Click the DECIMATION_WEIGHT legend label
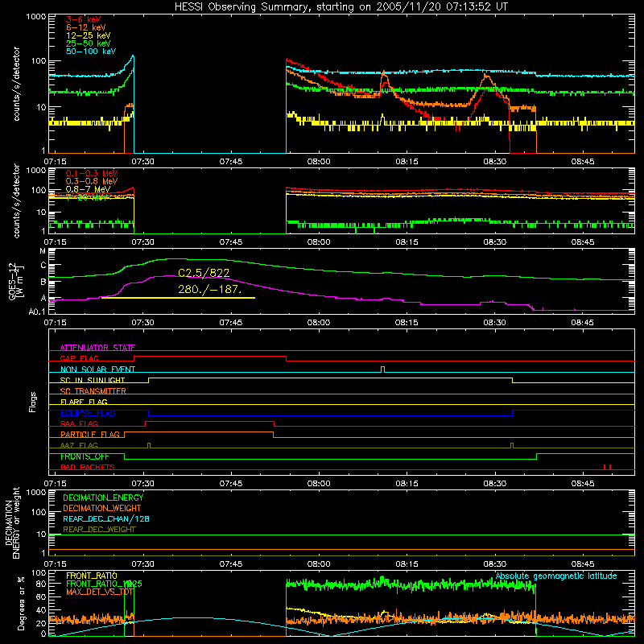 click(x=102, y=509)
